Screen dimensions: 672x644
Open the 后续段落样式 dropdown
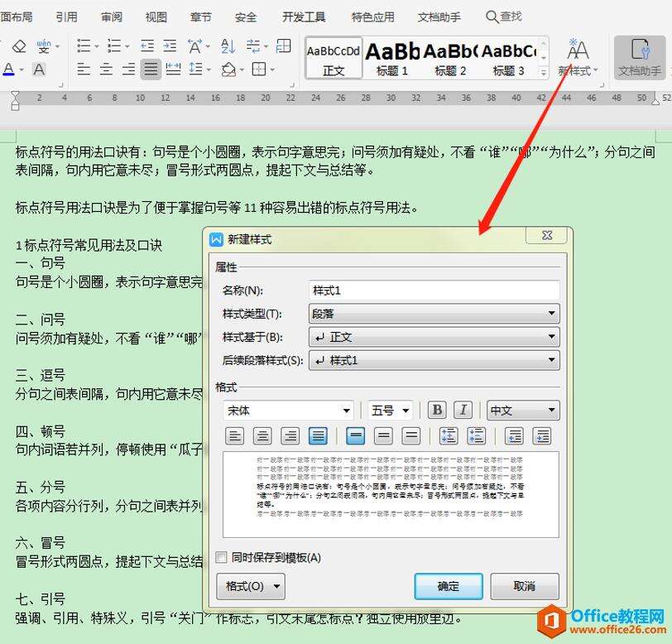[x=434, y=360]
